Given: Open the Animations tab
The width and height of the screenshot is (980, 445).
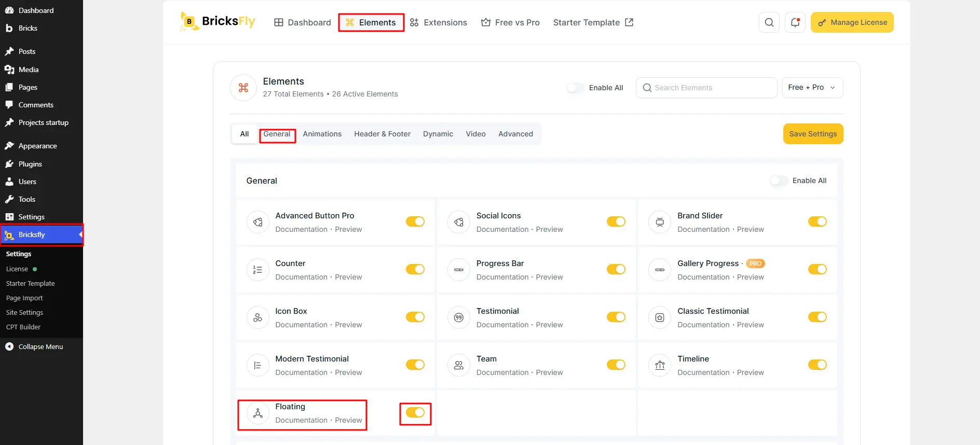Looking at the screenshot, I should pos(322,134).
